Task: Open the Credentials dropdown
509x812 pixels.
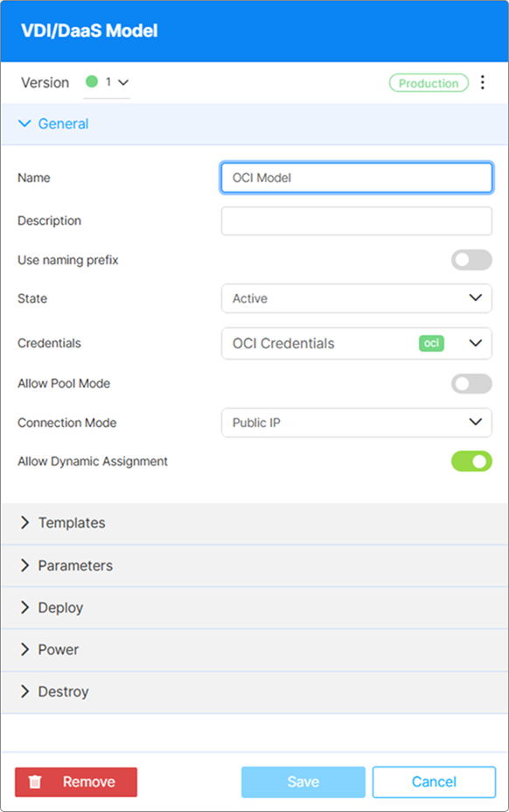Action: coord(356,343)
